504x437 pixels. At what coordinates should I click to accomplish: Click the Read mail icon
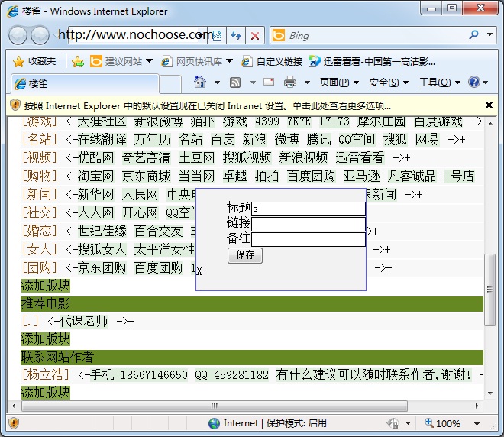269,82
